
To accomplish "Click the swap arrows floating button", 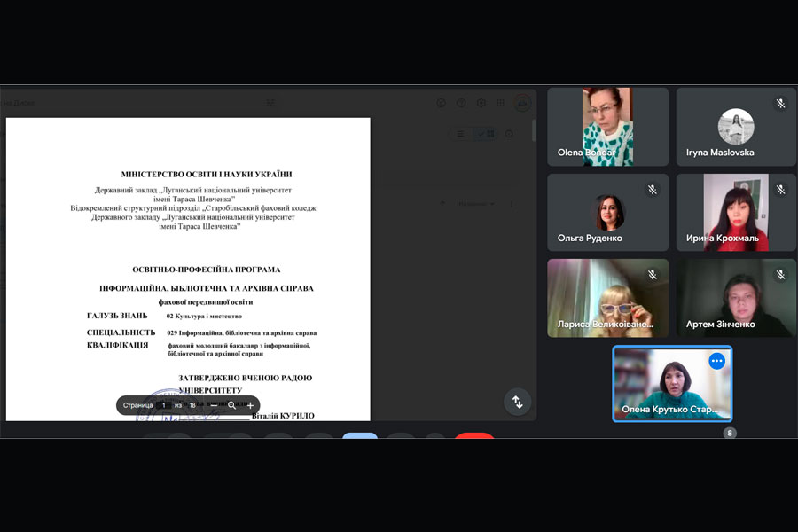I will [518, 403].
